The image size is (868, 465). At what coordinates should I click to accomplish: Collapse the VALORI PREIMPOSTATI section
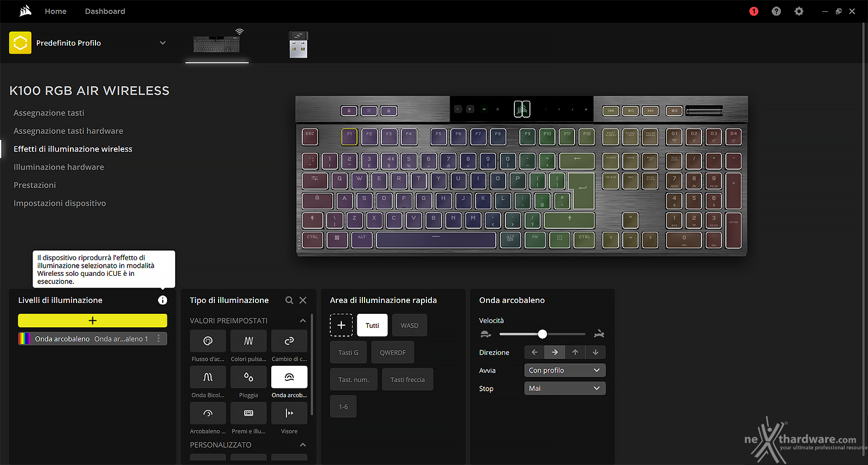click(303, 321)
